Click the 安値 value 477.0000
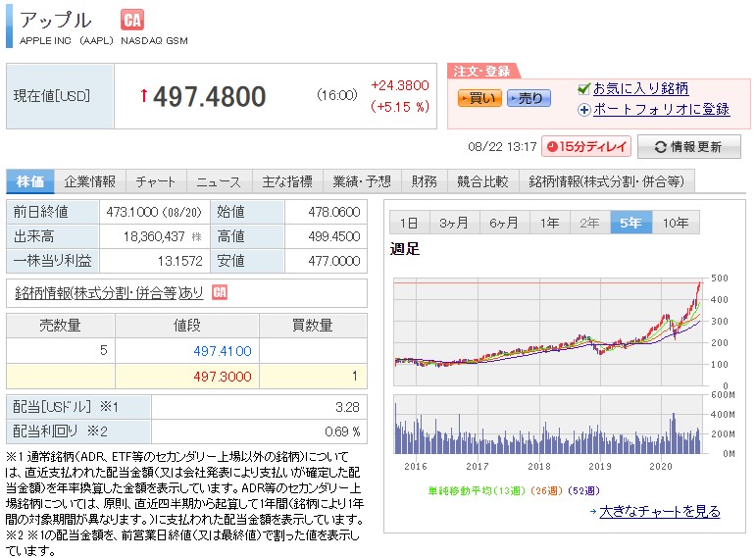The width and height of the screenshot is (756, 558). [x=334, y=261]
